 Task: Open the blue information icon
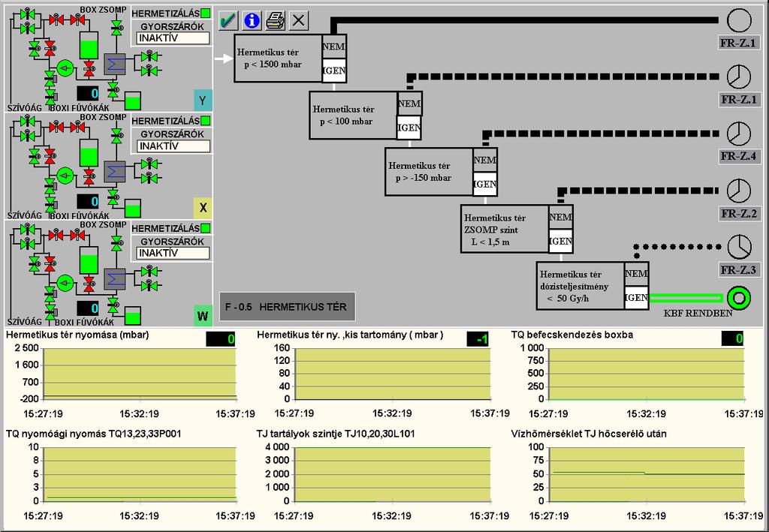tap(252, 20)
